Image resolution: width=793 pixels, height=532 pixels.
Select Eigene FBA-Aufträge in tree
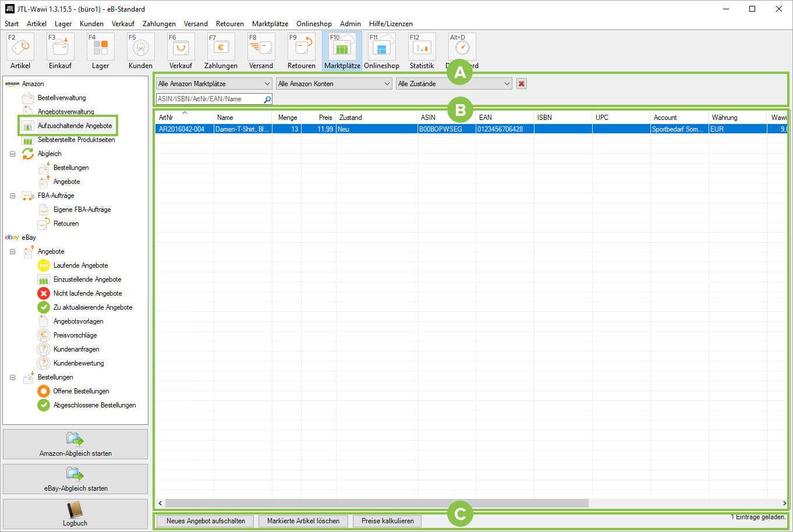(x=82, y=210)
